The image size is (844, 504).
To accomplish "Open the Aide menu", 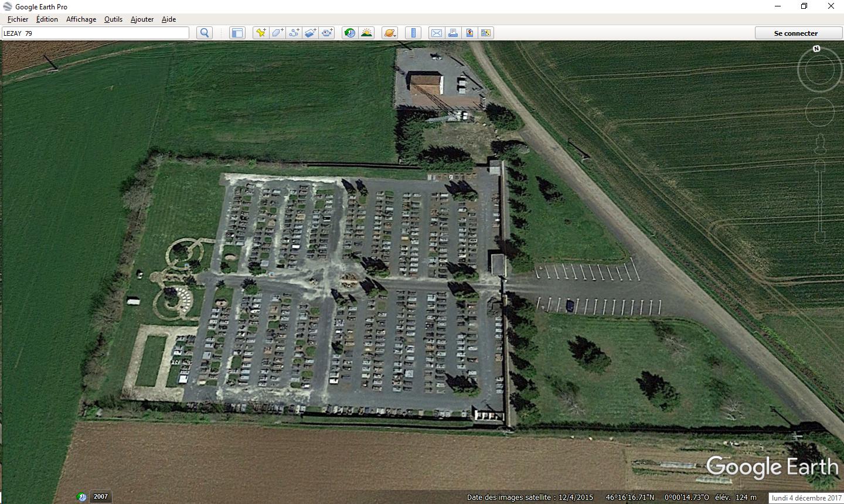I will point(169,19).
